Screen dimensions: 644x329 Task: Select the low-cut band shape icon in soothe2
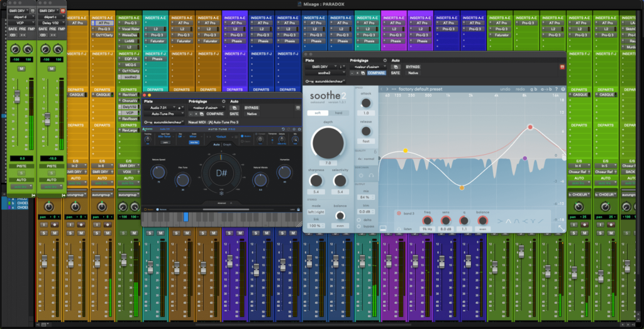(x=500, y=221)
